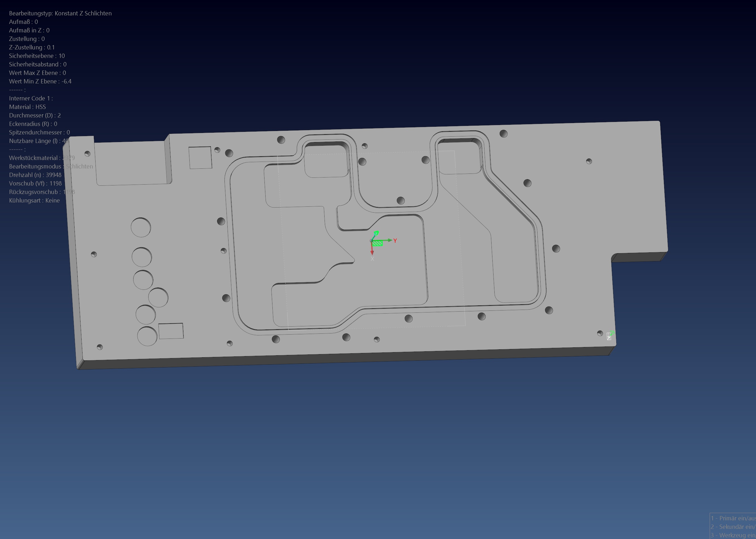Click the 'Material : HSS' line
The image size is (756, 539).
(27, 107)
